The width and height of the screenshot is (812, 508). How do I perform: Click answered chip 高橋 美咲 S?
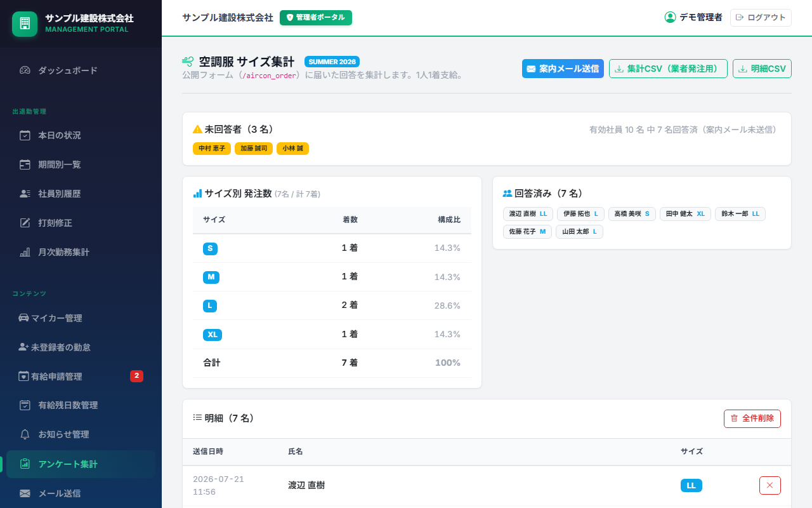coord(632,214)
